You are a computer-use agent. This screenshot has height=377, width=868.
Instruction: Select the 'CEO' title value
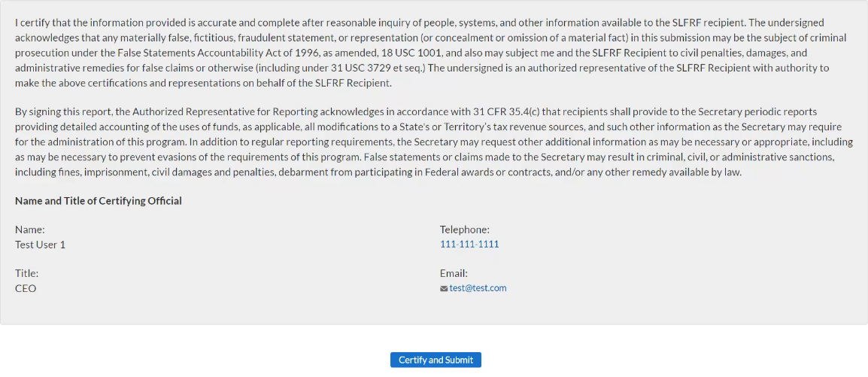[26, 288]
